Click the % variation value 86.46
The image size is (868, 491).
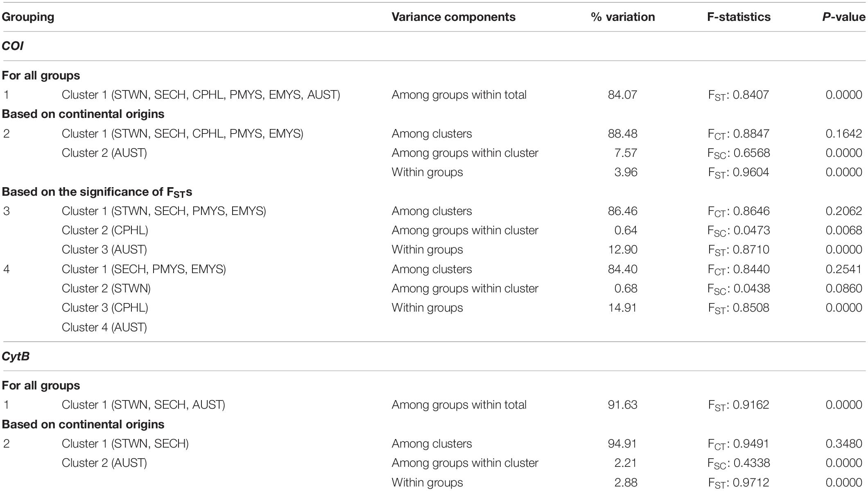[622, 211]
